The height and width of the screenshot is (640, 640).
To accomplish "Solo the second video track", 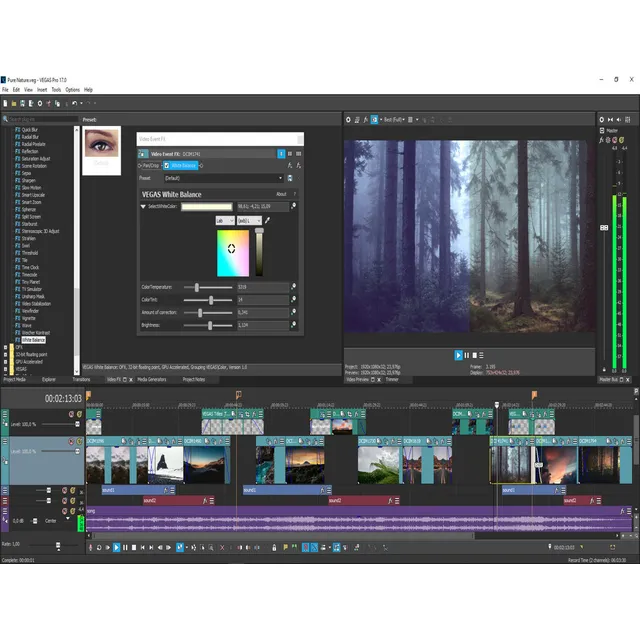I will (79, 442).
